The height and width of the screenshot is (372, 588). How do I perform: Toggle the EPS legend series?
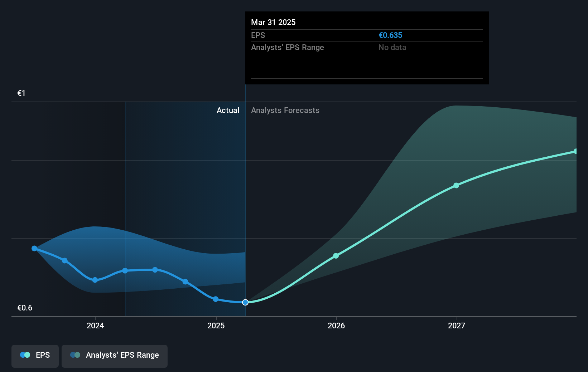(x=35, y=356)
